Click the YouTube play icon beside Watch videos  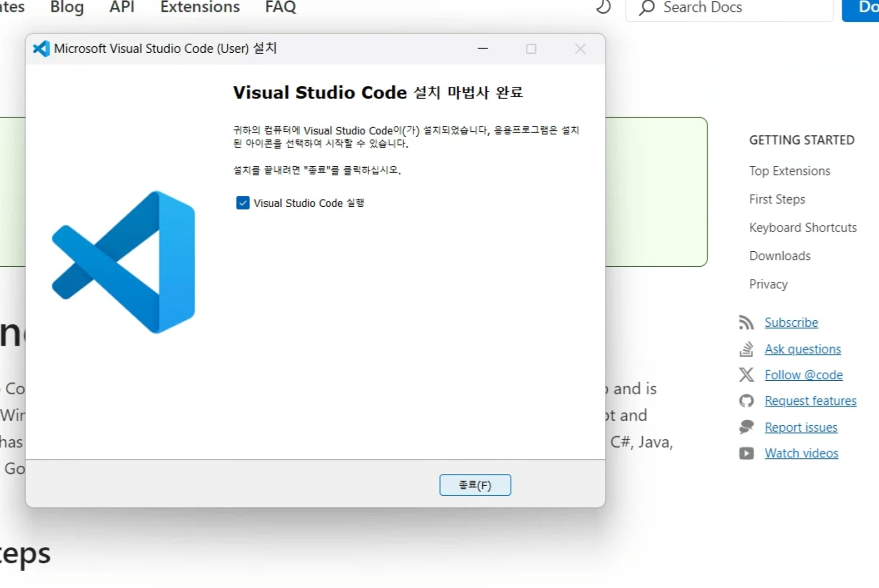746,453
